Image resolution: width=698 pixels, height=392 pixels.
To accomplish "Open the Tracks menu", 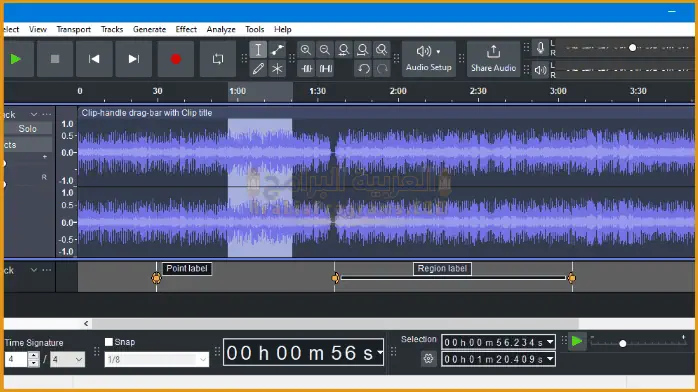I will [112, 29].
